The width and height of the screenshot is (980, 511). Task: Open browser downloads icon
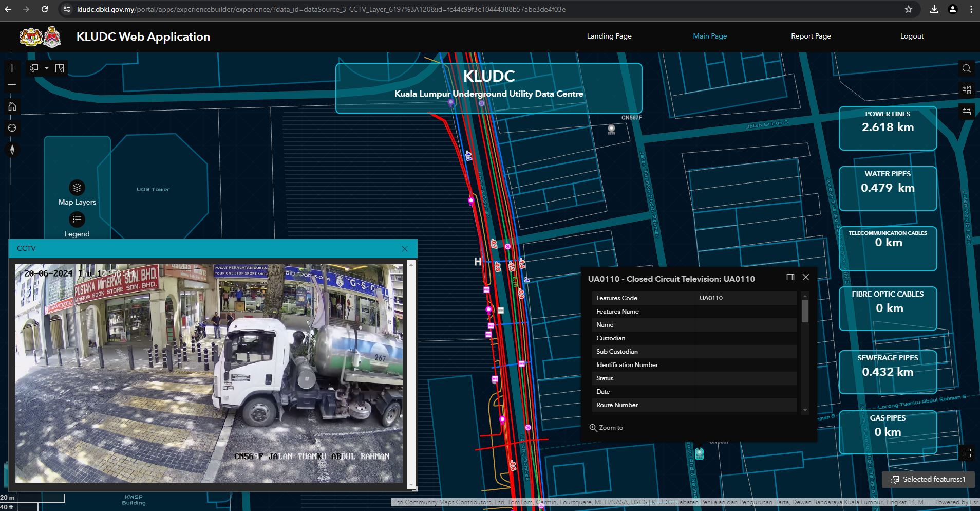pyautogui.click(x=934, y=9)
